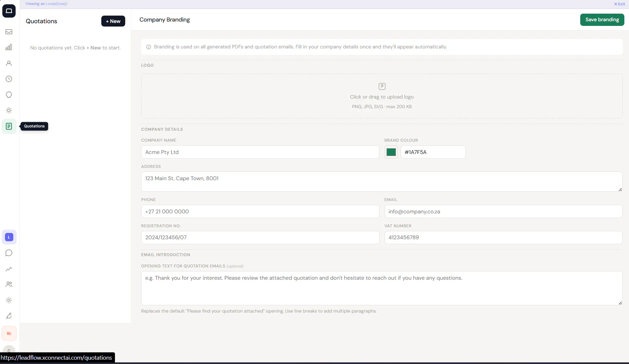
Task: Open the bar chart analytics icon
Action: coord(9,47)
